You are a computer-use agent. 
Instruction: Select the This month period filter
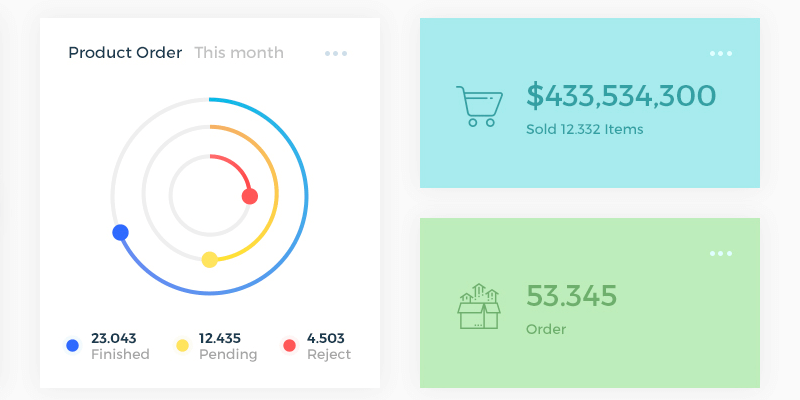click(x=239, y=53)
